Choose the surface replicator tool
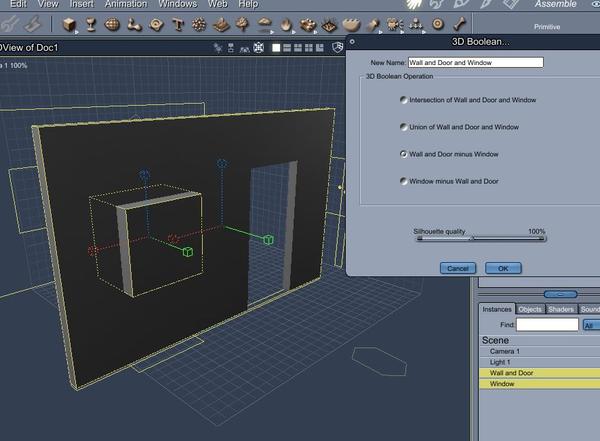The width and height of the screenshot is (600, 441). pos(329,25)
